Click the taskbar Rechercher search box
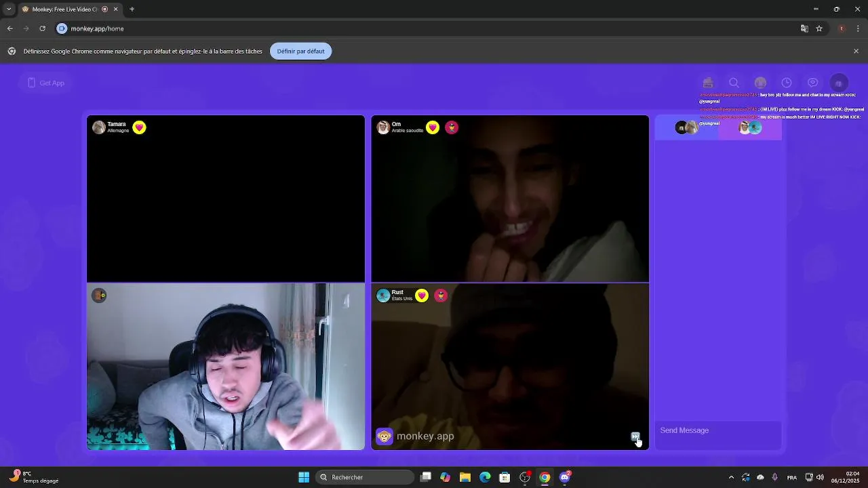Viewport: 868px width, 488px height. coord(365,477)
